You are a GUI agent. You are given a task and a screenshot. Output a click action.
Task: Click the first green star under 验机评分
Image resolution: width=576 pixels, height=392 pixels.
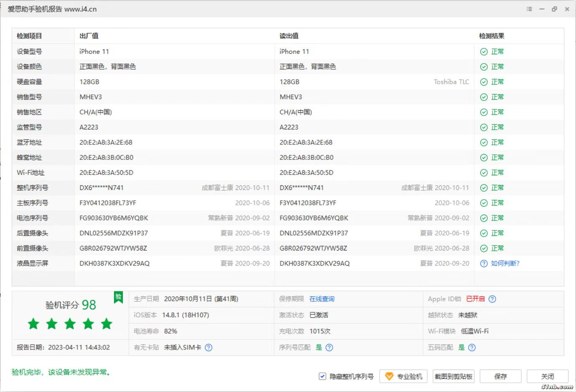33,324
